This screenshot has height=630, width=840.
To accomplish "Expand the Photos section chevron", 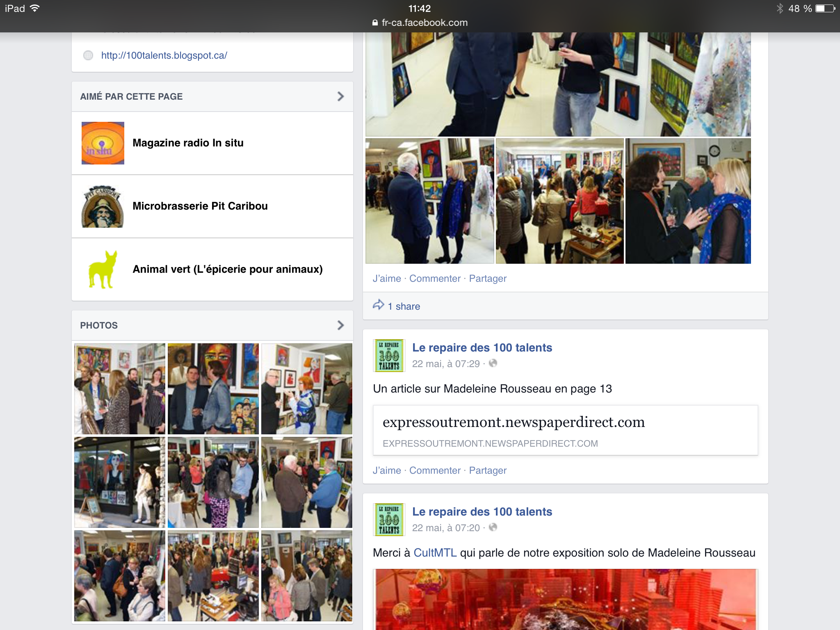I will point(340,325).
